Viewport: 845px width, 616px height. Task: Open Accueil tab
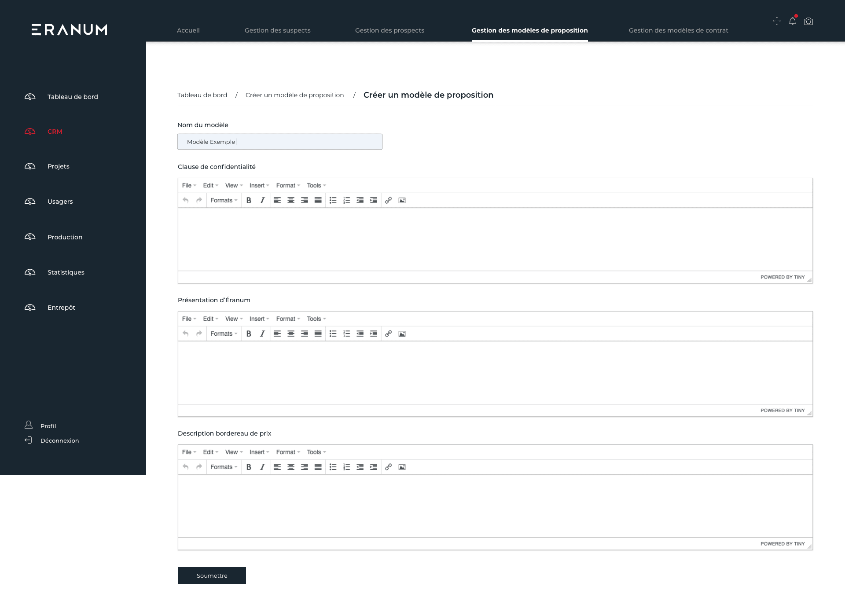pyautogui.click(x=188, y=30)
